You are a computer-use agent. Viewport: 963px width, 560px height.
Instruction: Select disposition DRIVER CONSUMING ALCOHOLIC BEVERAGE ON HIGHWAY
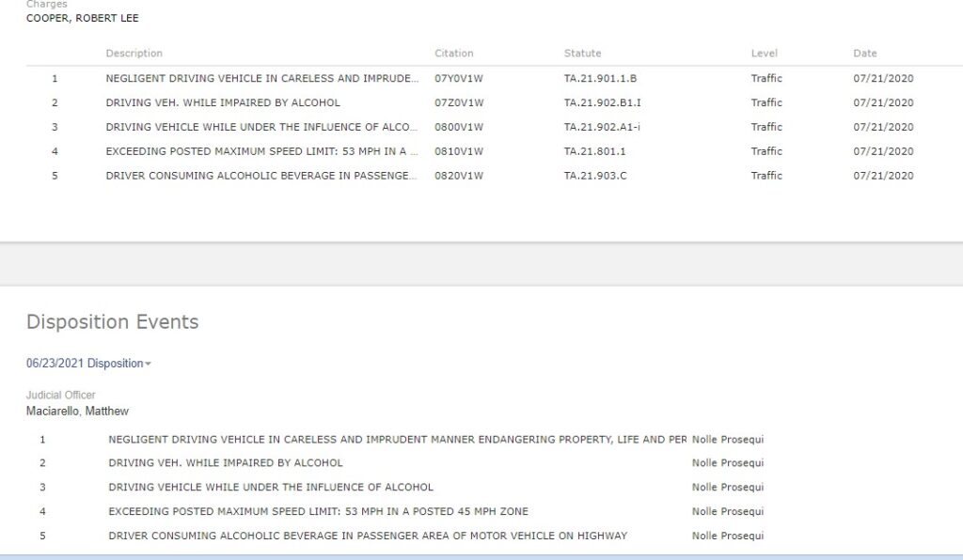(x=368, y=536)
